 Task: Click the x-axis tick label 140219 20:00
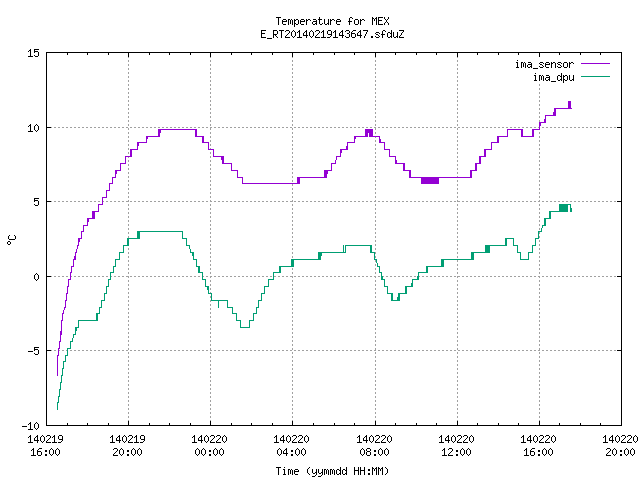coord(127,446)
